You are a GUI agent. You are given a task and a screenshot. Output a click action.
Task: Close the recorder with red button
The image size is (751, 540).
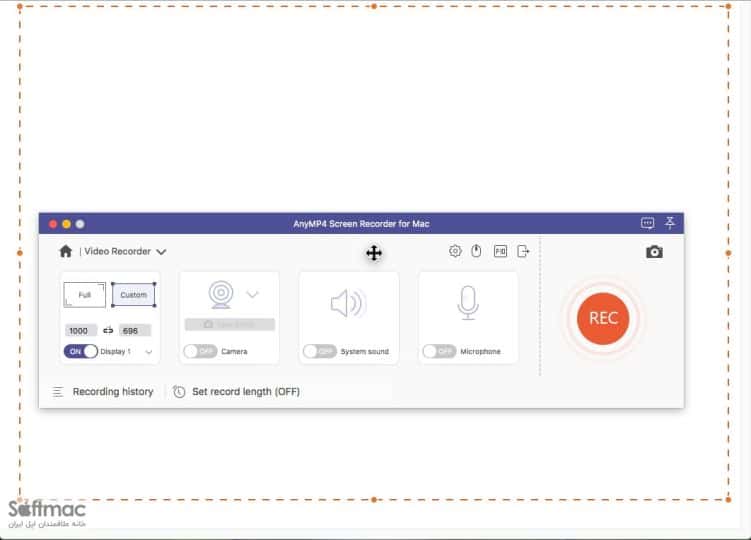[x=53, y=224]
